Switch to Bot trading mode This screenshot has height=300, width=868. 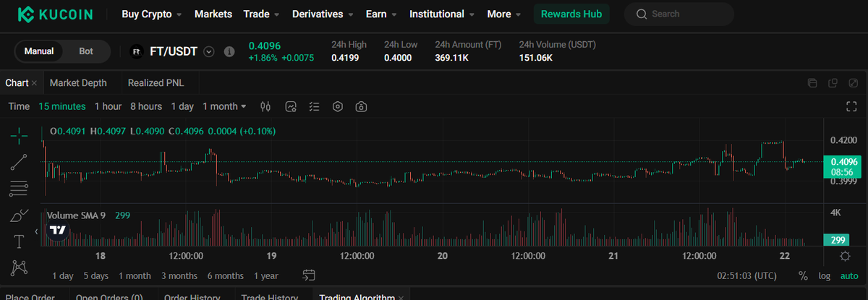[x=85, y=51]
